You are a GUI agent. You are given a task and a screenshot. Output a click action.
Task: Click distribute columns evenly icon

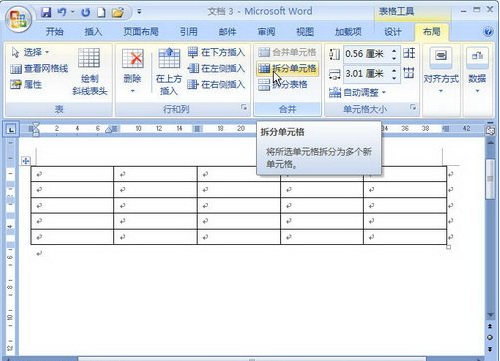point(409,73)
